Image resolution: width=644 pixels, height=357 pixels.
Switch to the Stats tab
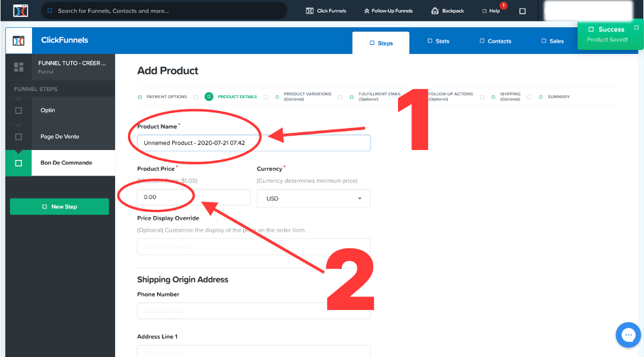(439, 41)
